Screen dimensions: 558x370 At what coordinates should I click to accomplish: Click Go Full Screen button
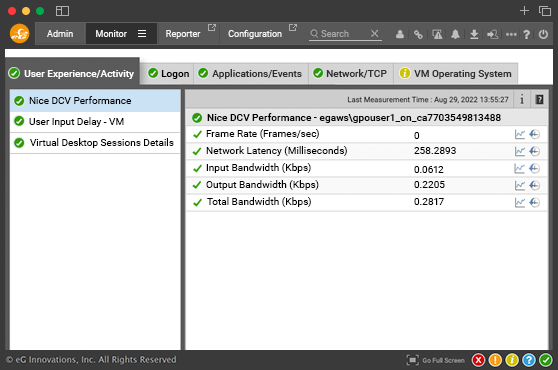[x=436, y=360]
